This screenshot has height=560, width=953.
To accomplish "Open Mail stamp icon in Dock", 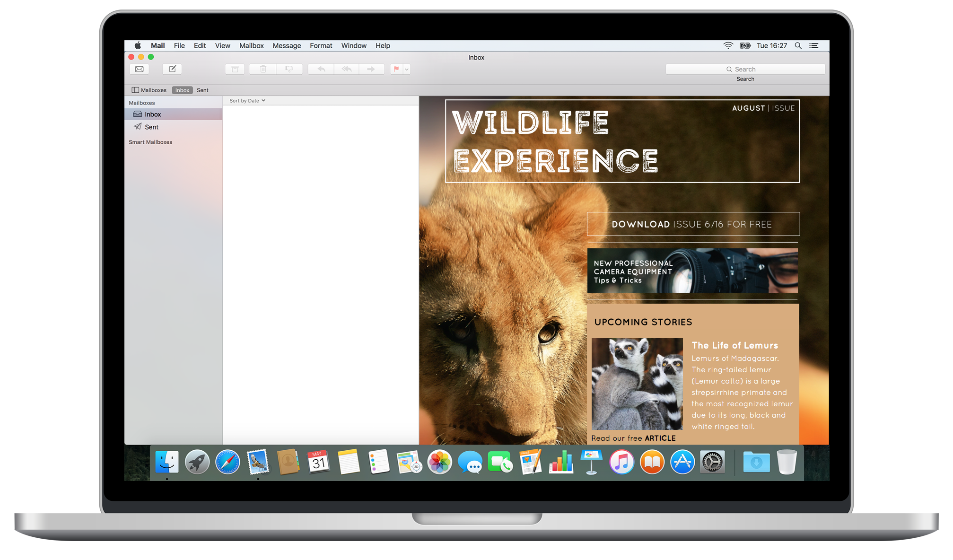I will (x=258, y=462).
